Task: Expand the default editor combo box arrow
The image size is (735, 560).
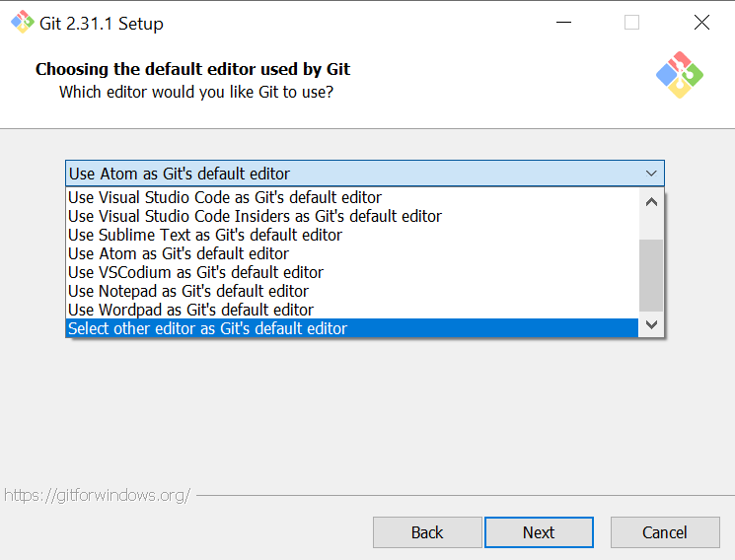Action: pos(651,174)
